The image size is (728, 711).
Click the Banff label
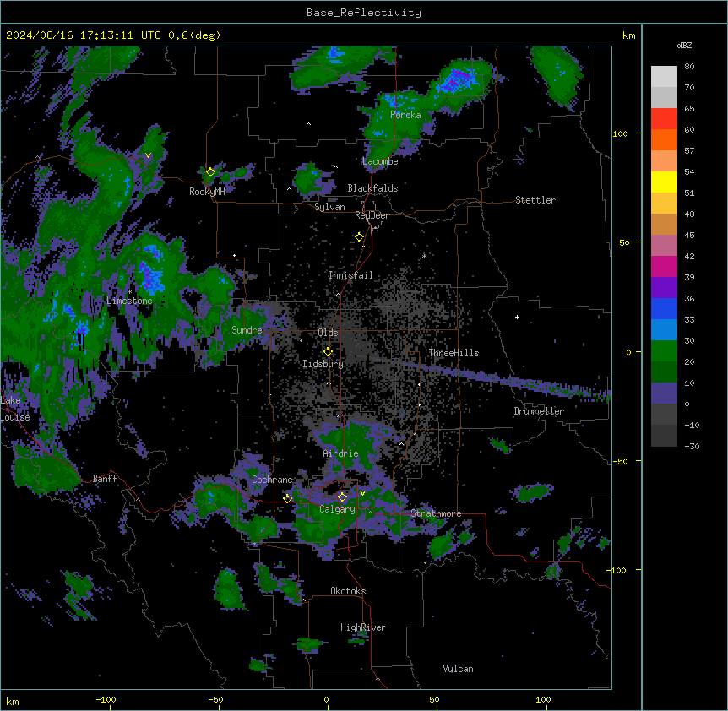tap(105, 479)
